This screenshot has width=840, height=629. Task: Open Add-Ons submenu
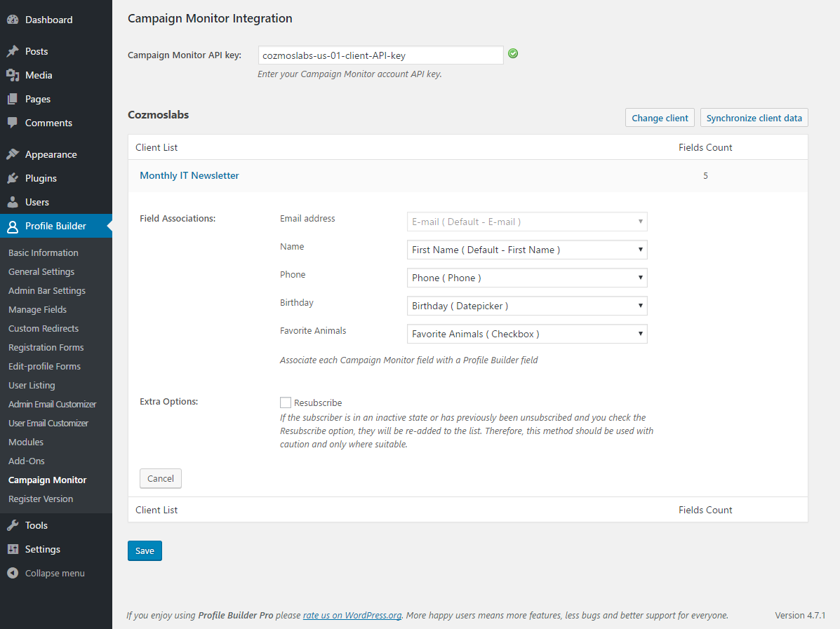click(26, 461)
